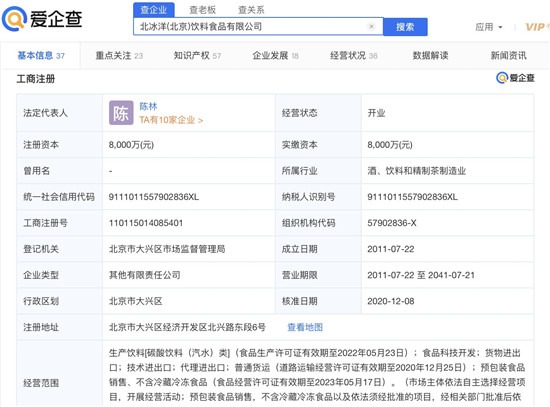Switch to the 数据解读 tab
The height and width of the screenshot is (407, 550).
[x=430, y=55]
